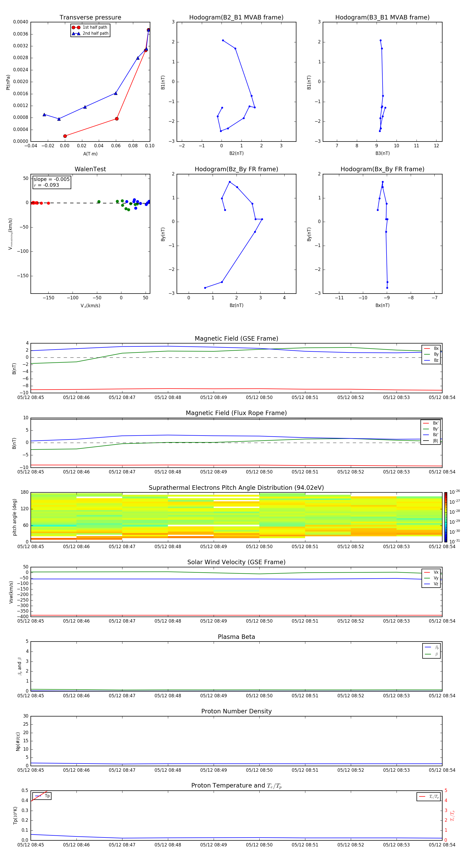The image size is (473, 868).
Task: Click the 'B2(nT)' x-axis label
Action: click(x=236, y=153)
